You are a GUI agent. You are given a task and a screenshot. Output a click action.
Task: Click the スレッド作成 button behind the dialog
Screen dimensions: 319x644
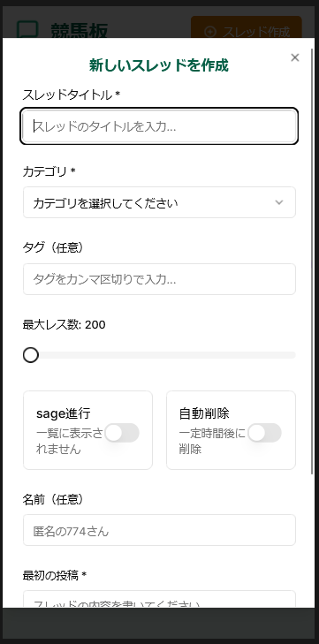coord(247,32)
